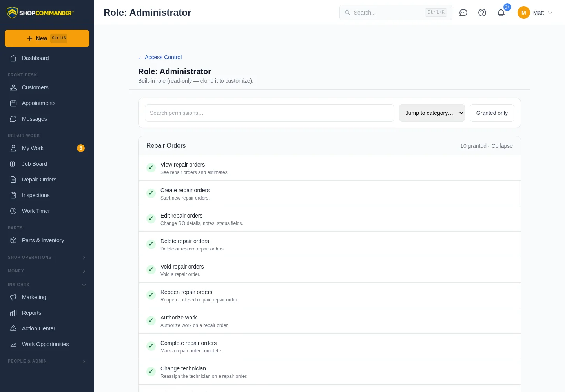Click the Work Timer clock icon
The image size is (565, 392).
[13, 211]
